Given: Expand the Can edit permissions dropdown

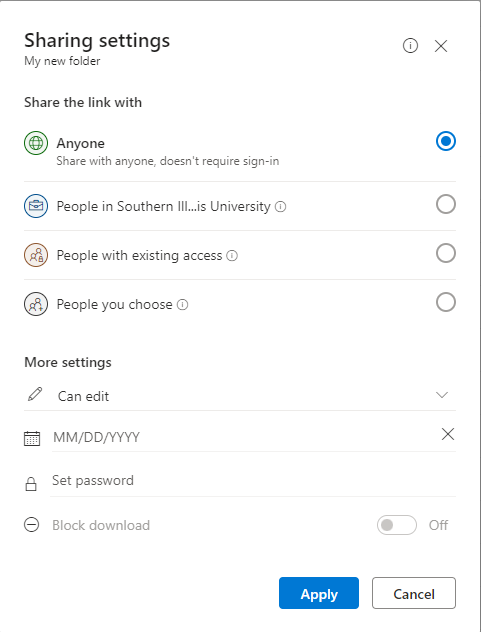Looking at the screenshot, I should [x=240, y=395].
